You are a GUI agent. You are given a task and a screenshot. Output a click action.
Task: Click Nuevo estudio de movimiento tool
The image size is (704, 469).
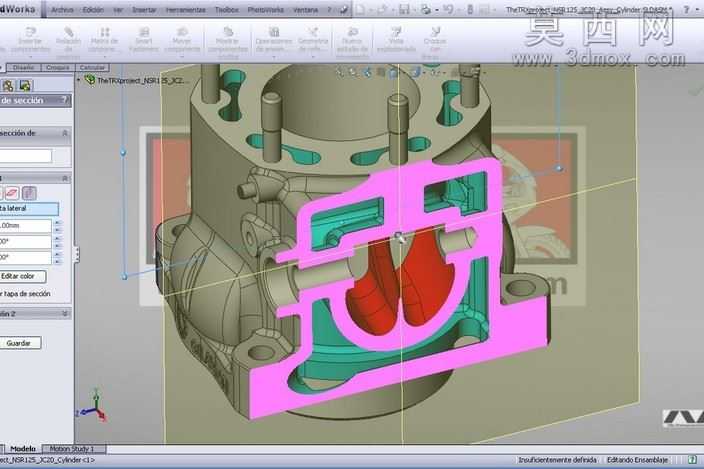352,42
